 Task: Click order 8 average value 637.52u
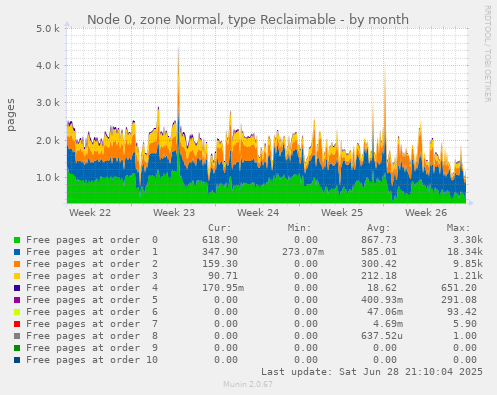click(x=382, y=336)
